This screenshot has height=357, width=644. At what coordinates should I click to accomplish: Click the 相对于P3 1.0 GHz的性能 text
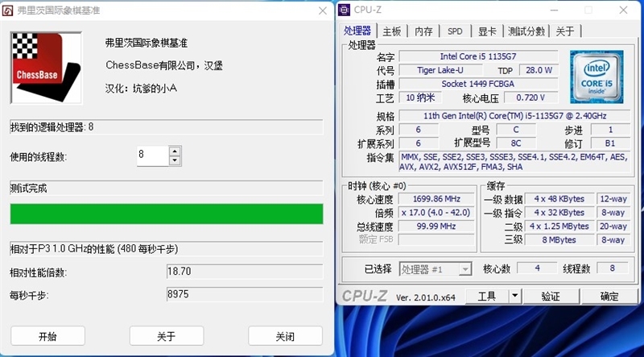(94, 249)
